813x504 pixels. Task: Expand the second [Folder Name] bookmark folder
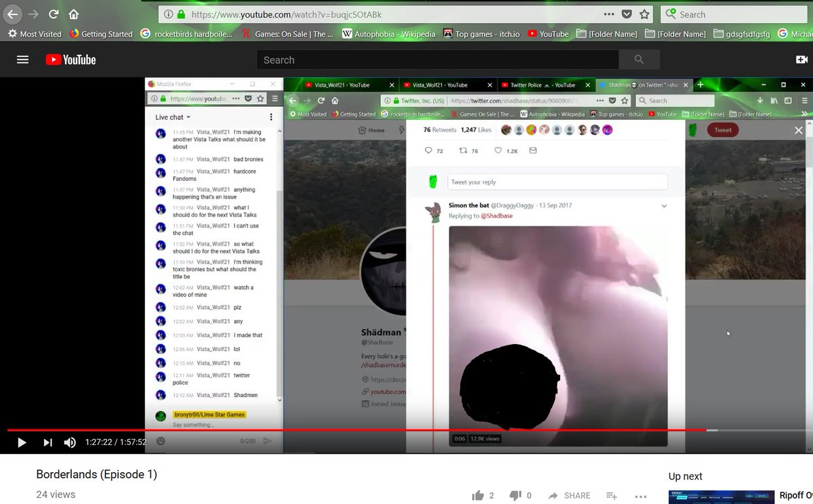coord(675,34)
